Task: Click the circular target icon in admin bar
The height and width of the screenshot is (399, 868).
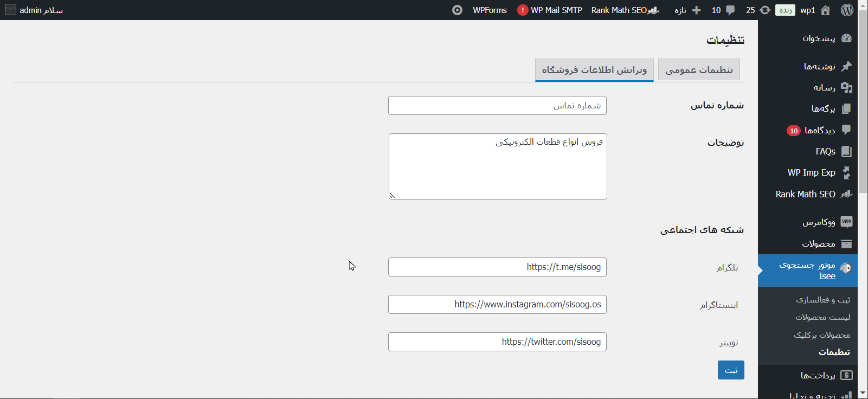Action: [x=457, y=10]
